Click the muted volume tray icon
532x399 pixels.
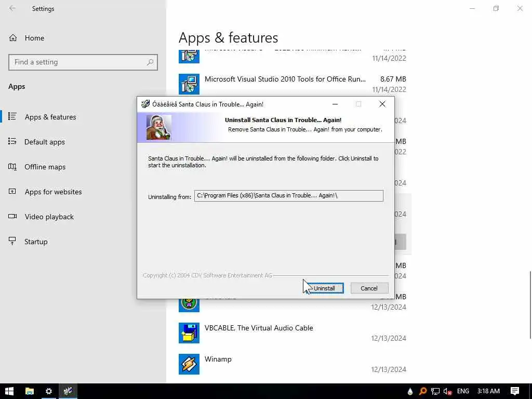447,392
